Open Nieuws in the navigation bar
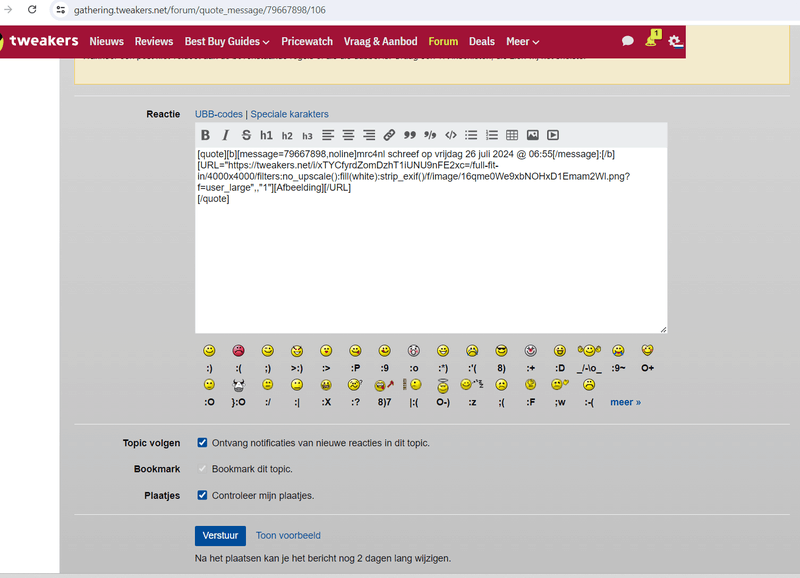Image resolution: width=800 pixels, height=578 pixels. coord(107,41)
